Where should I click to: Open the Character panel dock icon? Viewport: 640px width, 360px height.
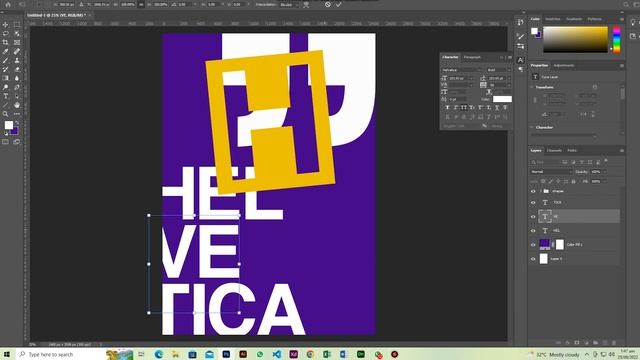tap(520, 60)
